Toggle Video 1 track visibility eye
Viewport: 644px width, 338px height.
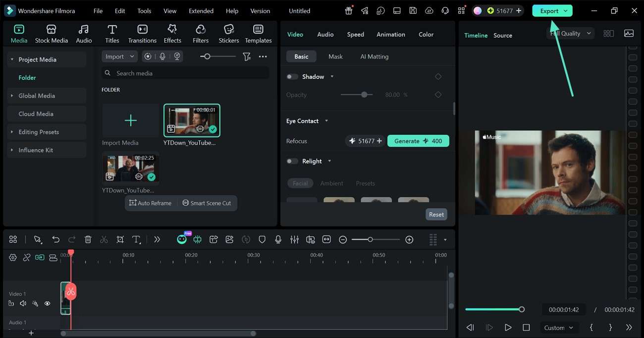coord(48,303)
